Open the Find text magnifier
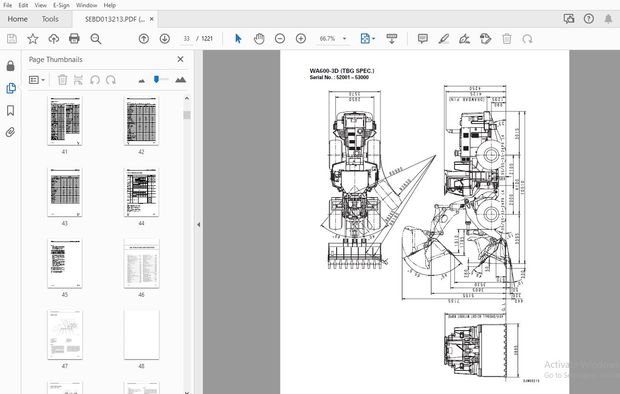The height and width of the screenshot is (394, 620). point(96,39)
